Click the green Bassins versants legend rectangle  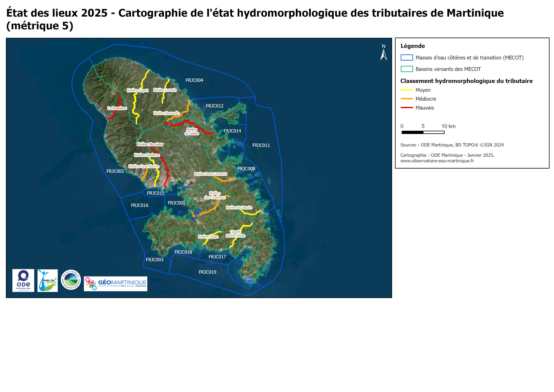407,69
